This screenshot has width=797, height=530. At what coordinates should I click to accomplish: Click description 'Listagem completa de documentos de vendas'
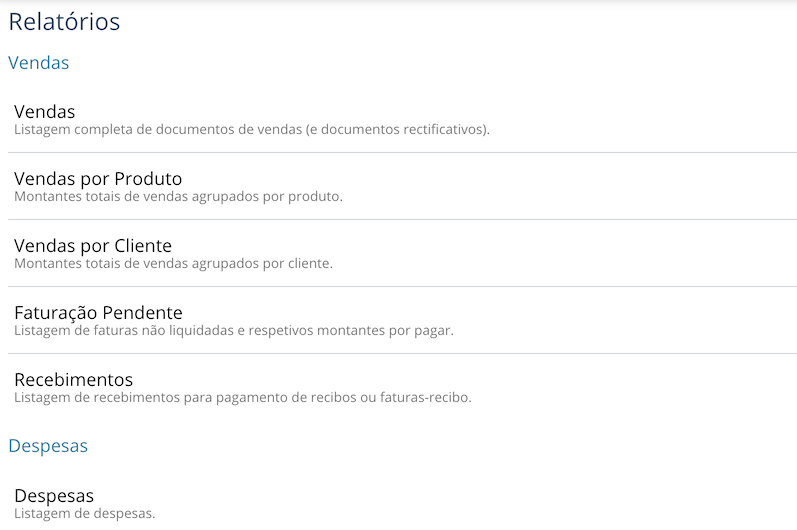click(158, 130)
